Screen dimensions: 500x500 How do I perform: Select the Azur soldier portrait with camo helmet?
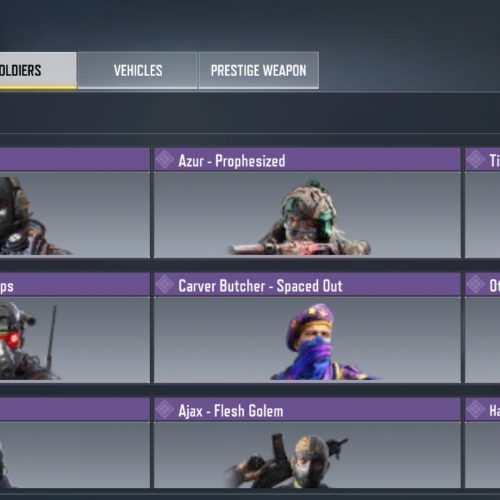(307, 215)
